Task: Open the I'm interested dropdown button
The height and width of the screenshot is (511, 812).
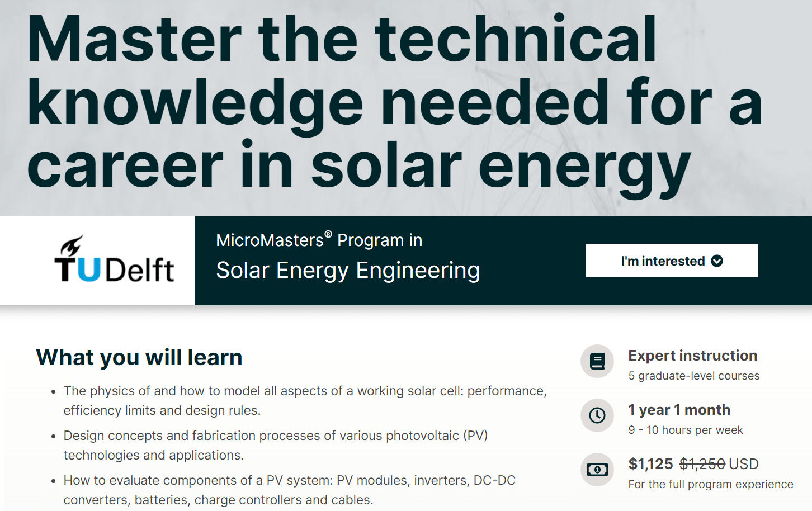Action: point(672,261)
